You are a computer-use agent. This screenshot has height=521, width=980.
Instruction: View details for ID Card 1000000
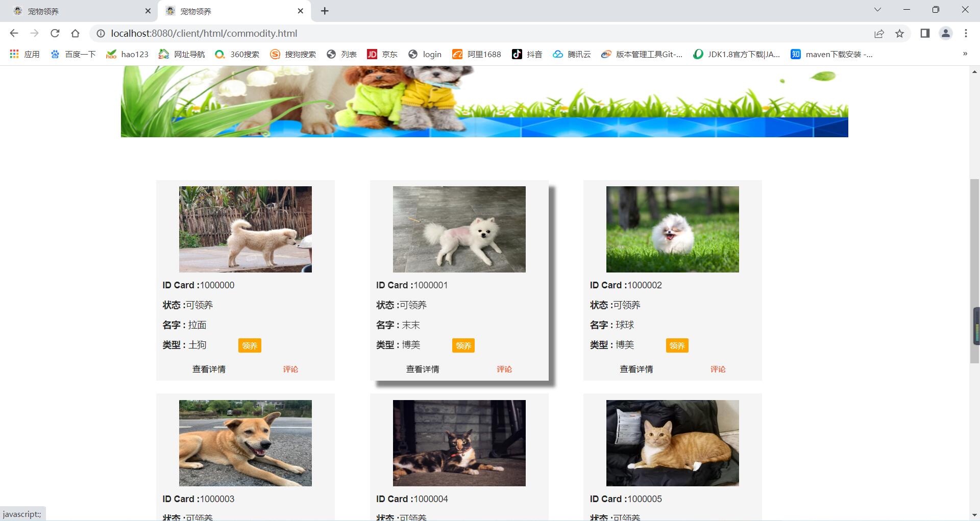tap(209, 369)
